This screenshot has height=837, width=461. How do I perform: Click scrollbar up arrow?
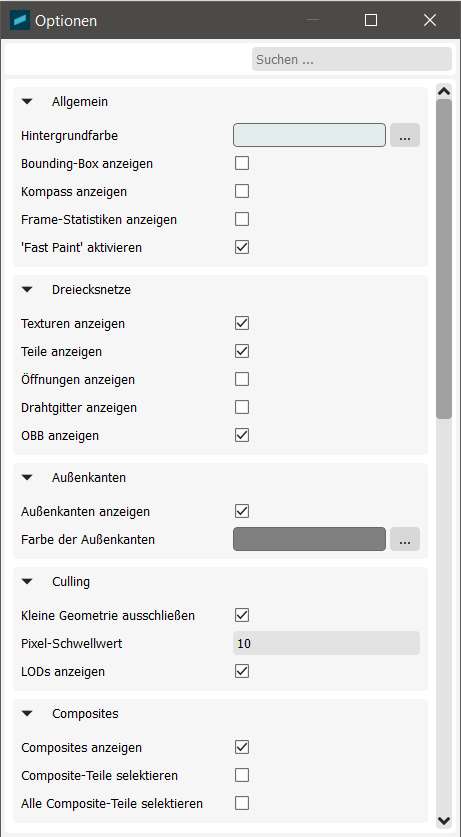(444, 91)
